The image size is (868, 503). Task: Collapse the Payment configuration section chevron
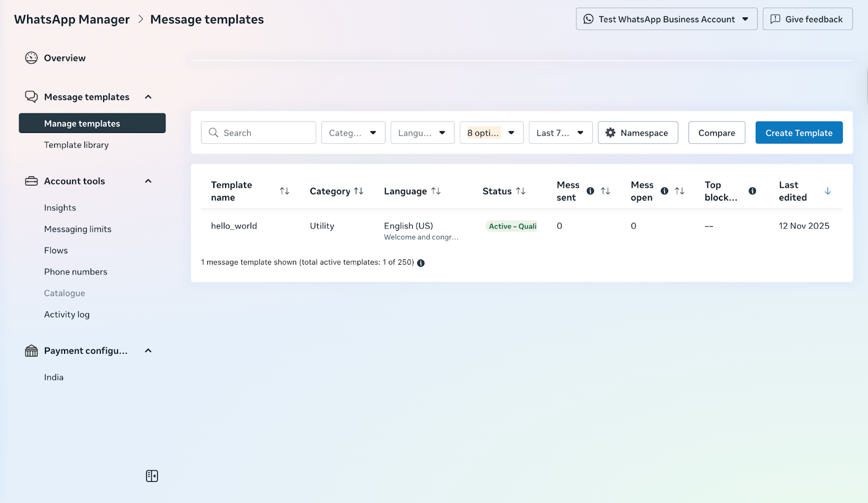click(x=148, y=351)
